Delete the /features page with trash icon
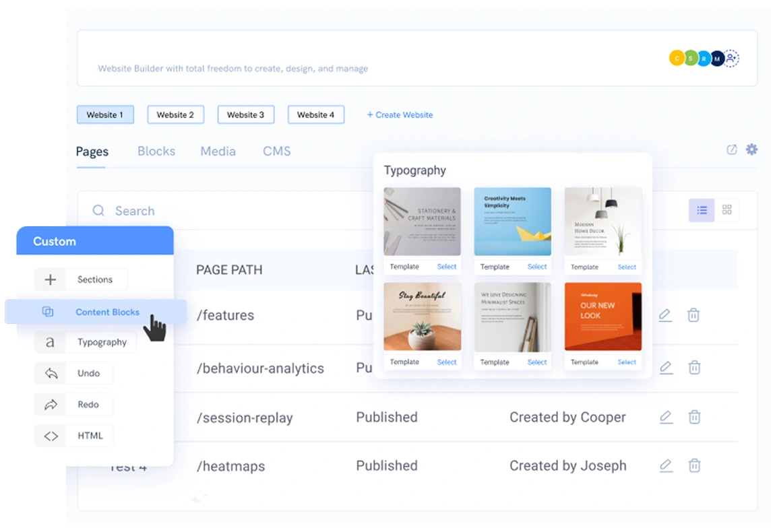775x532 pixels. coord(693,315)
